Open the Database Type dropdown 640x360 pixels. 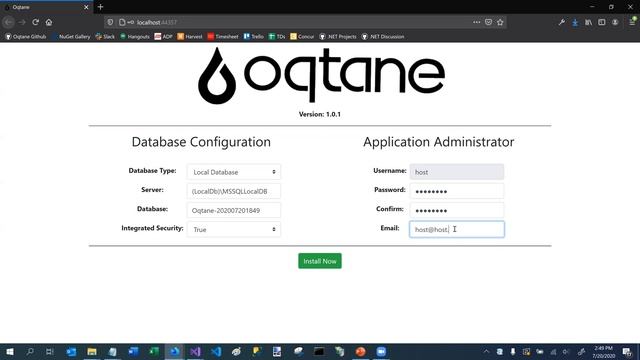point(234,172)
